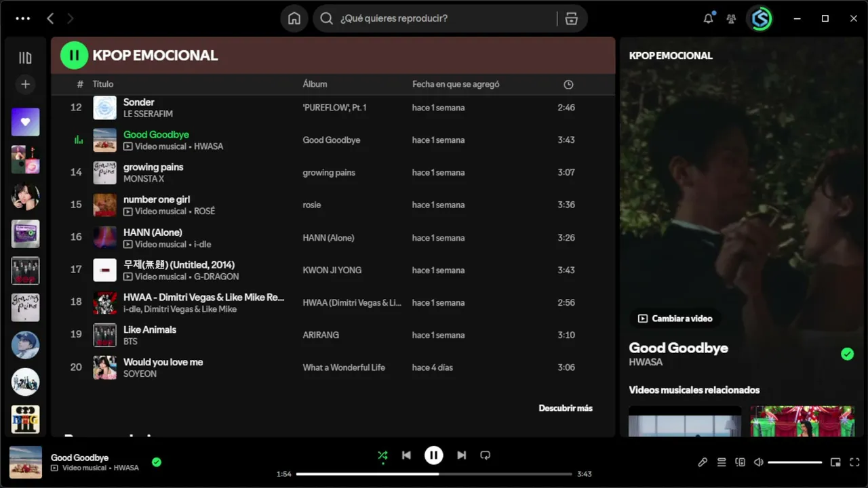Mute the volume speaker icon
Screen dimensions: 868x488
pos(759,462)
